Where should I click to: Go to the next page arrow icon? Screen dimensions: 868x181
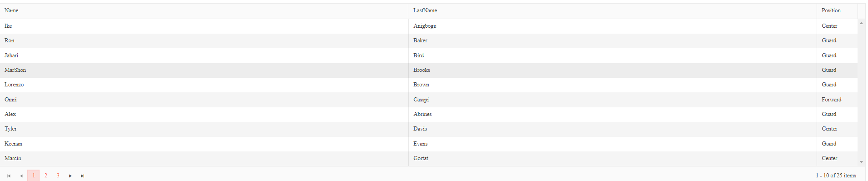70,176
